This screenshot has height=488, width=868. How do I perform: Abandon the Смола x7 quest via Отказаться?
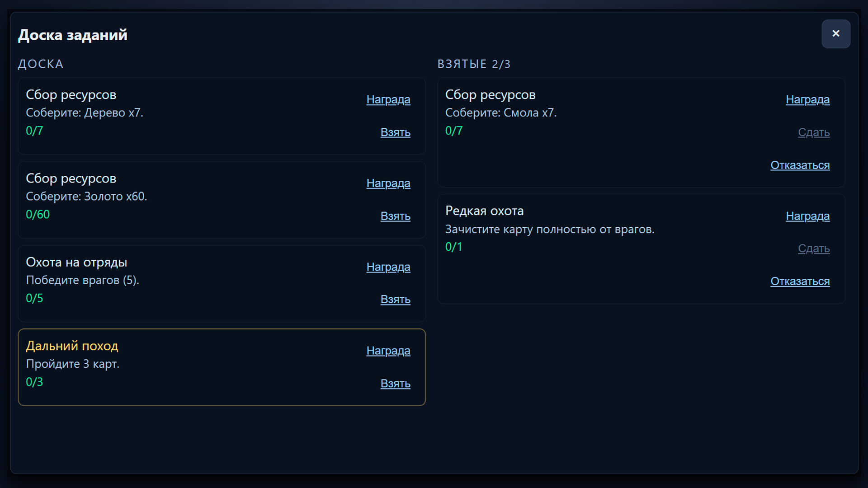click(x=800, y=165)
